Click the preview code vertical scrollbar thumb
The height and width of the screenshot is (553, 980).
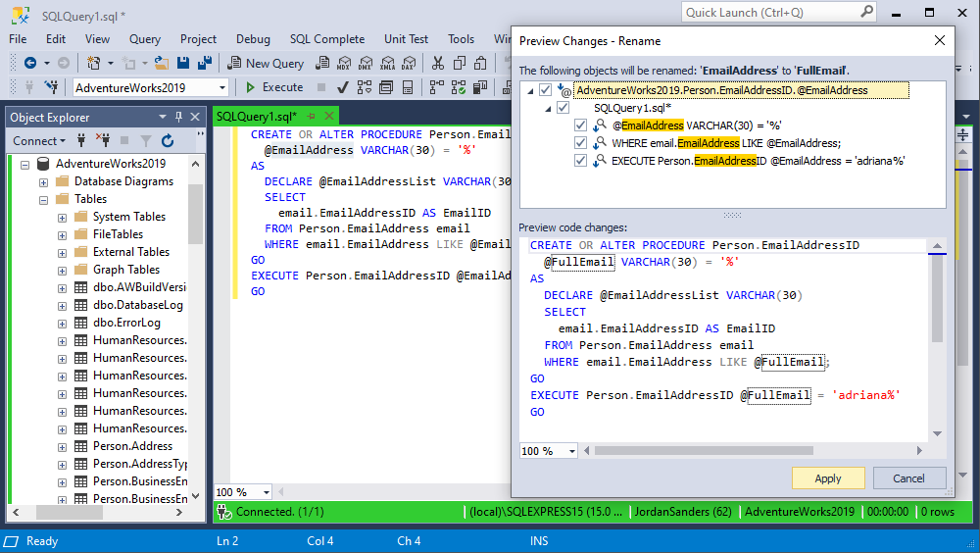[937, 298]
